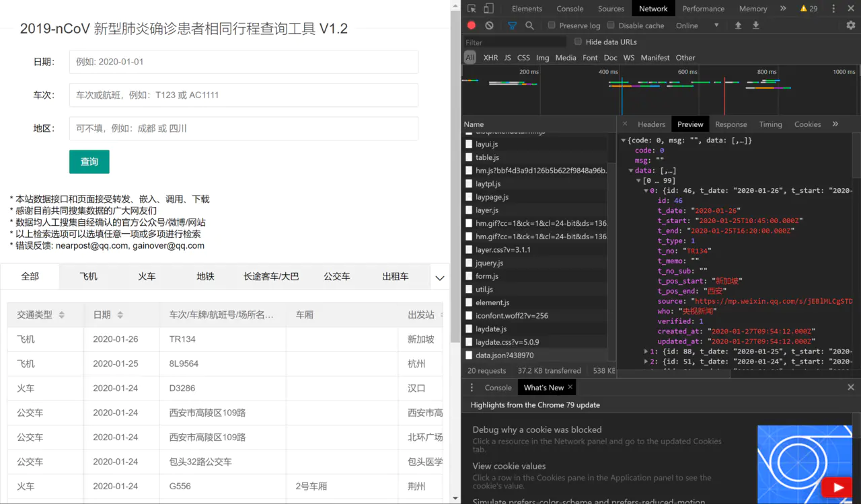Stop recording the network log
Viewport: 861px width, 504px height.
tap(472, 26)
